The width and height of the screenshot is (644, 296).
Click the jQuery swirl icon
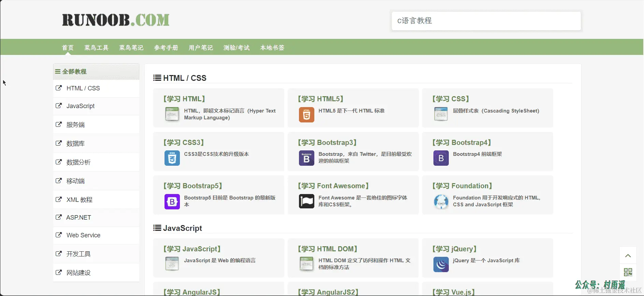pyautogui.click(x=441, y=264)
